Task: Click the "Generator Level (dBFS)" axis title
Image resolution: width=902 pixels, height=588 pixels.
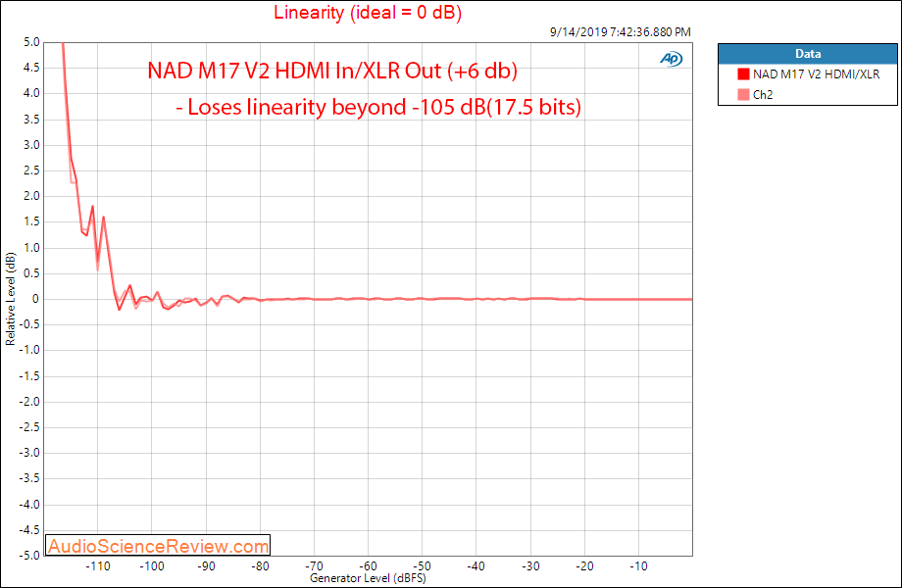Action: pyautogui.click(x=369, y=578)
